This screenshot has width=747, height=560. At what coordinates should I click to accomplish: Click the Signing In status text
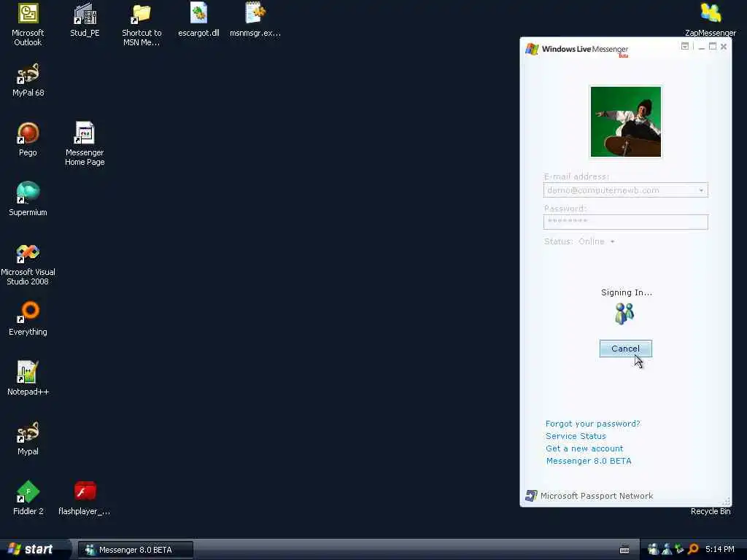point(627,292)
